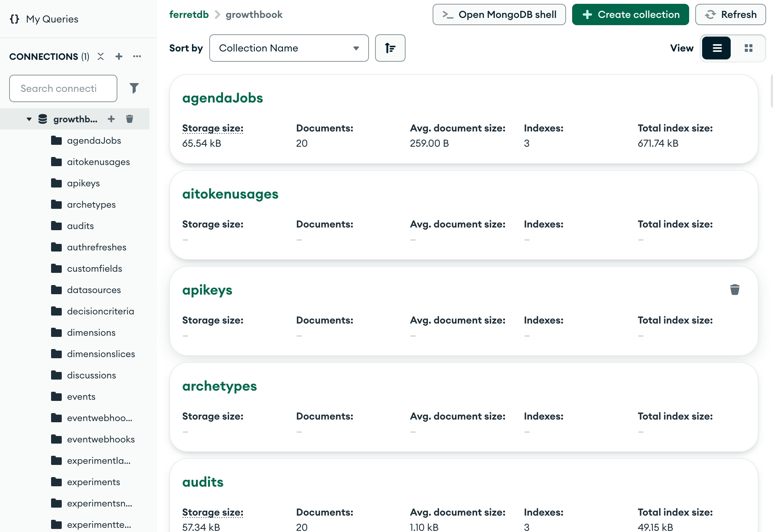Create a new collection
Viewport: 773px width, 532px height.
click(630, 14)
